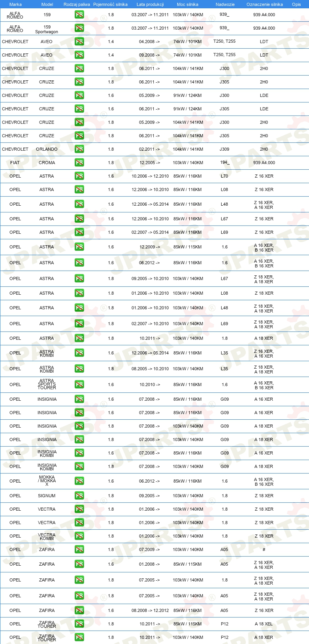Click T250, T255 in Aveo 04.2008 row
The height and width of the screenshot is (644, 309).
[x=224, y=41]
